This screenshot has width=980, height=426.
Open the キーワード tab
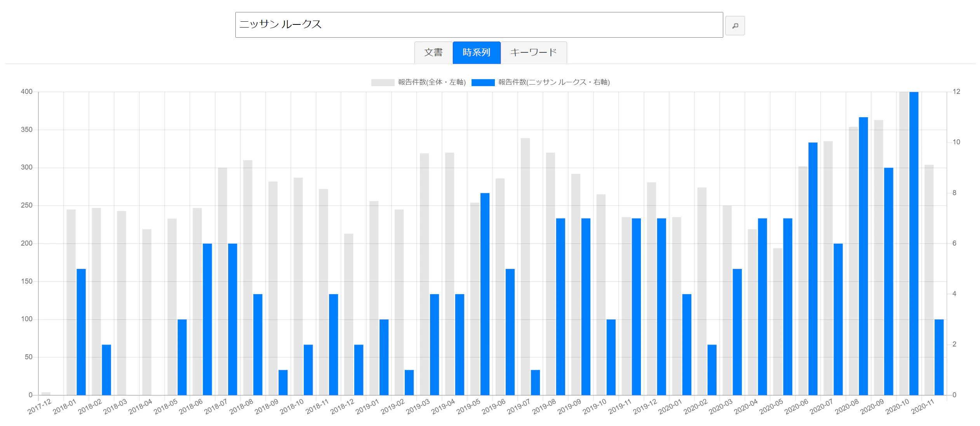click(x=534, y=52)
